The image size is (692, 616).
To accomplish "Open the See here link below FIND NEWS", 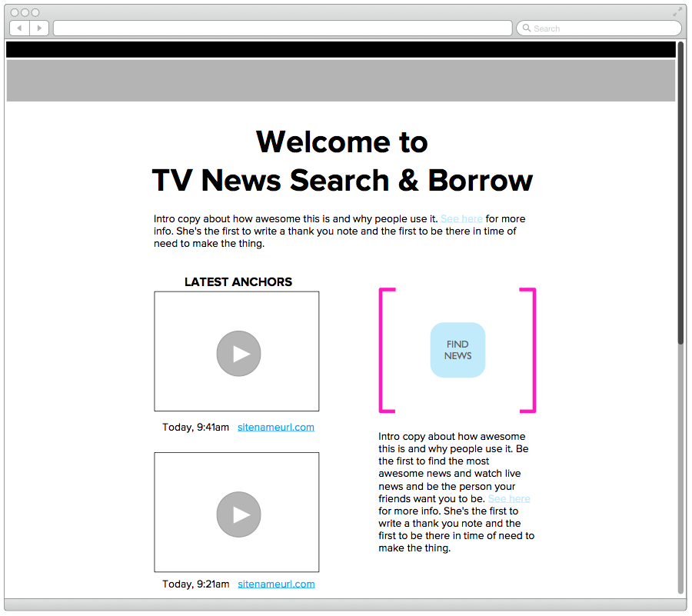I will (509, 498).
